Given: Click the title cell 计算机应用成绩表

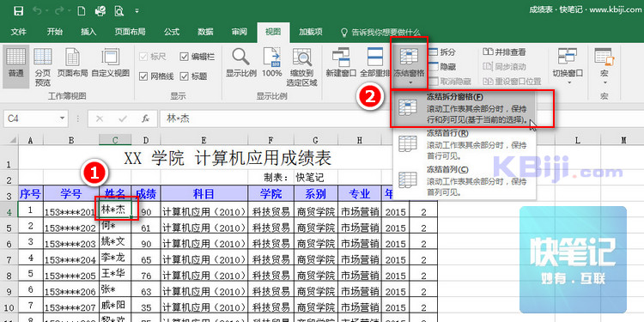Looking at the screenshot, I should (228, 158).
